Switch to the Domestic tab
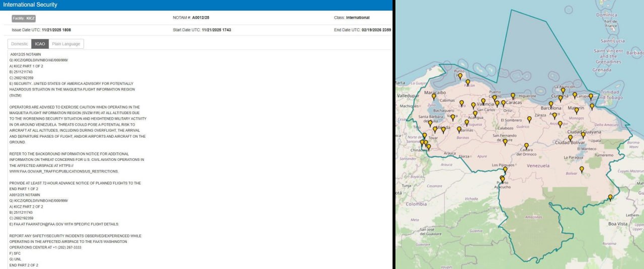The image size is (644, 269). (x=20, y=44)
